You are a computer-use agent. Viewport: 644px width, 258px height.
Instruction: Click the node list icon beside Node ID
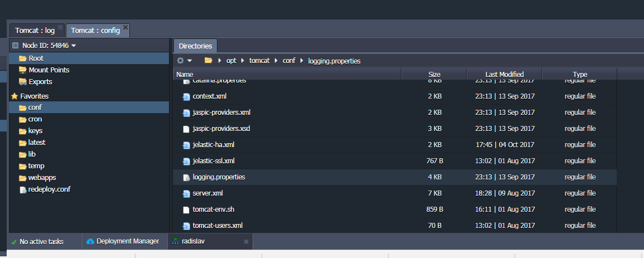click(x=15, y=45)
